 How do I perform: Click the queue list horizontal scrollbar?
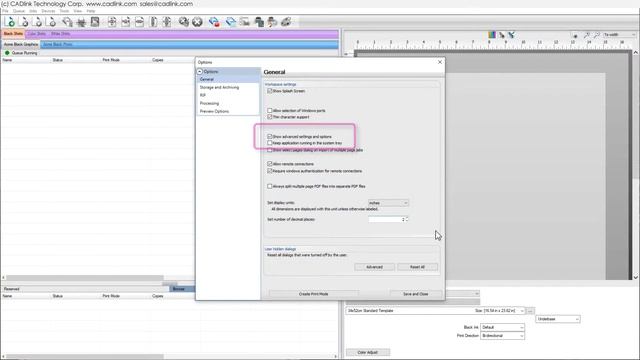[84, 278]
